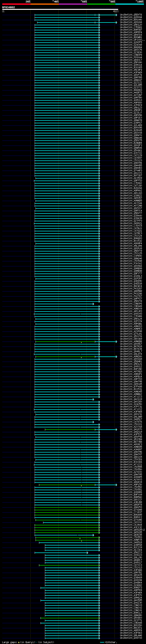The height and width of the screenshot is (644, 146).
Task: Select the UniRef100_Q2HZF5 label
Action: (x=131, y=42)
